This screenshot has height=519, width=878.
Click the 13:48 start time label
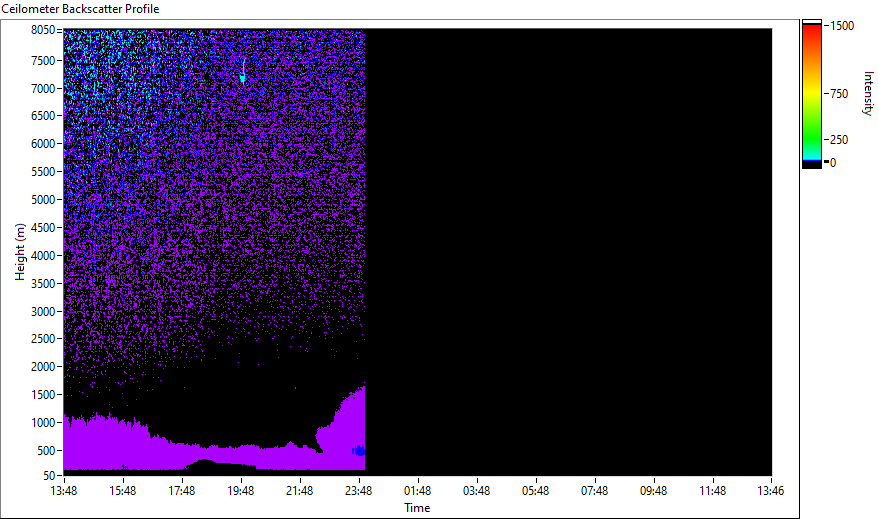pos(64,491)
